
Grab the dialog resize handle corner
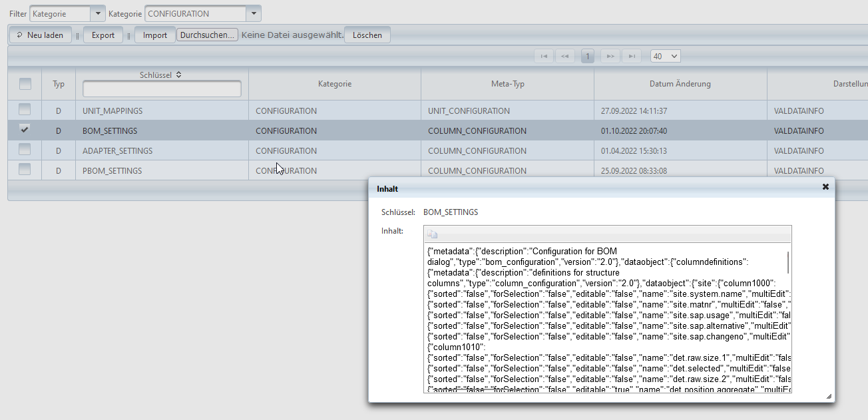coord(829,396)
